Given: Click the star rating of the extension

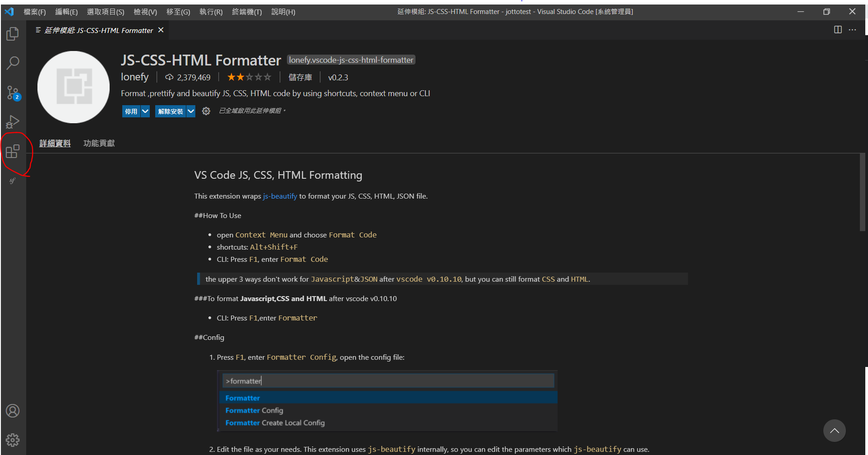Looking at the screenshot, I should tap(249, 77).
